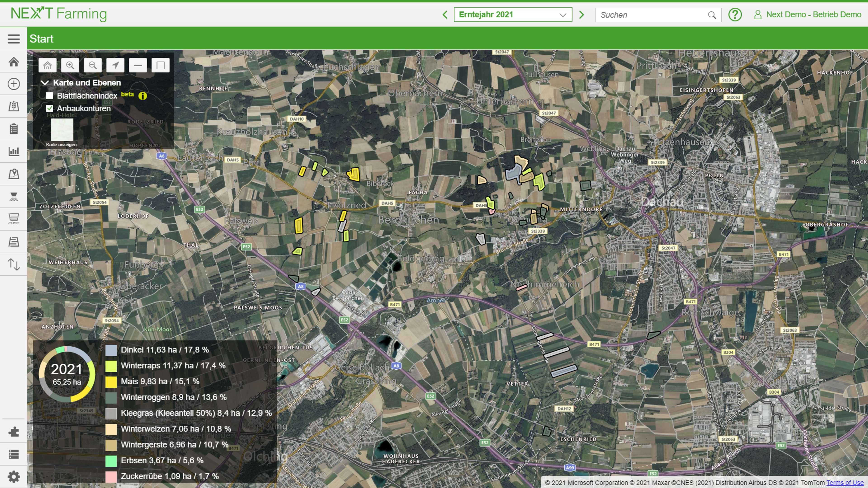Select 'Kleegras (Kleeanteil 50%)' legend text

(168, 413)
